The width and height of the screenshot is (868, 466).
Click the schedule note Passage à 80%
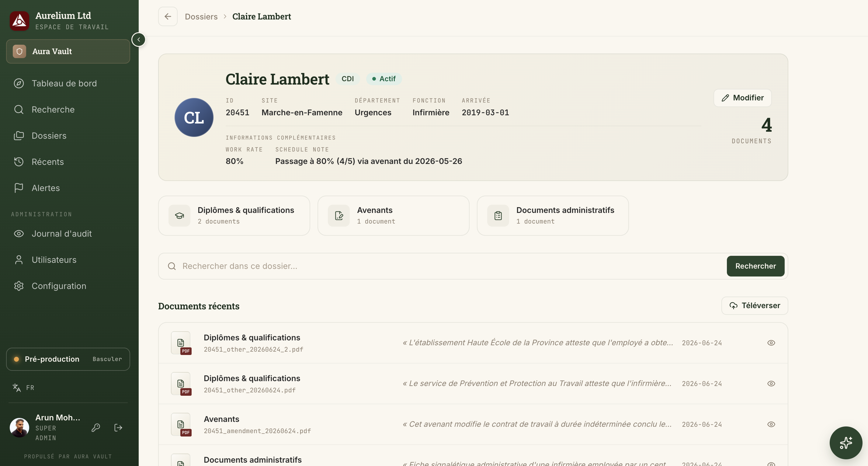pyautogui.click(x=369, y=161)
